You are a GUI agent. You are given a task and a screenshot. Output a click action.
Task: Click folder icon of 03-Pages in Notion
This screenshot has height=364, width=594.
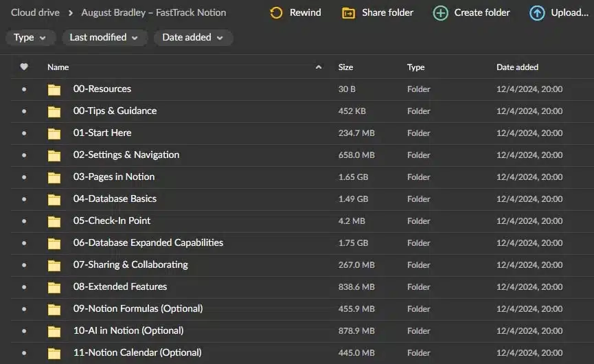pyautogui.click(x=54, y=177)
